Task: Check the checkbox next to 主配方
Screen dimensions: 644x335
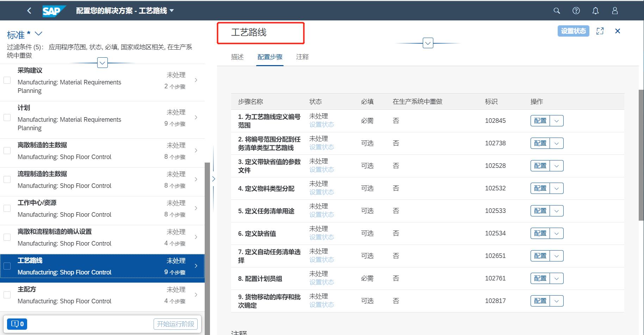Action: (7, 295)
